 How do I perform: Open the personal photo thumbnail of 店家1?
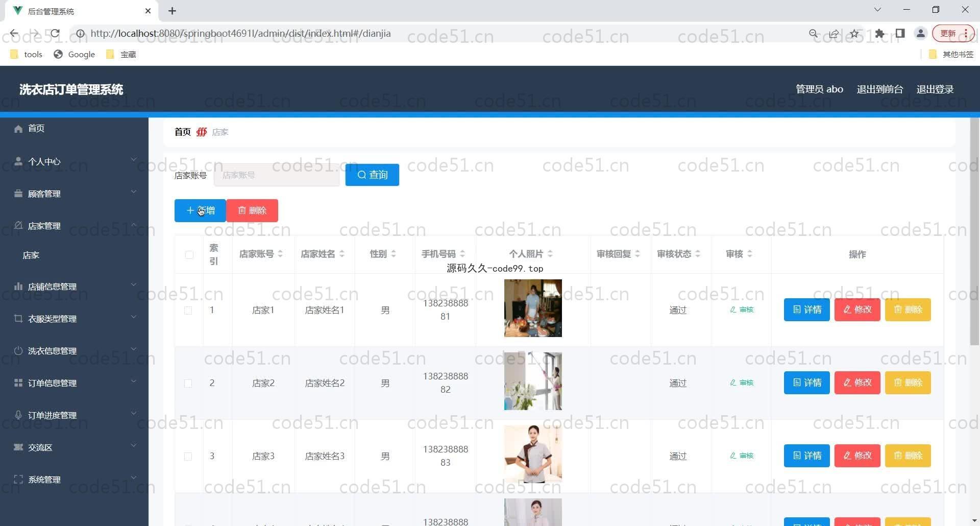coord(533,308)
